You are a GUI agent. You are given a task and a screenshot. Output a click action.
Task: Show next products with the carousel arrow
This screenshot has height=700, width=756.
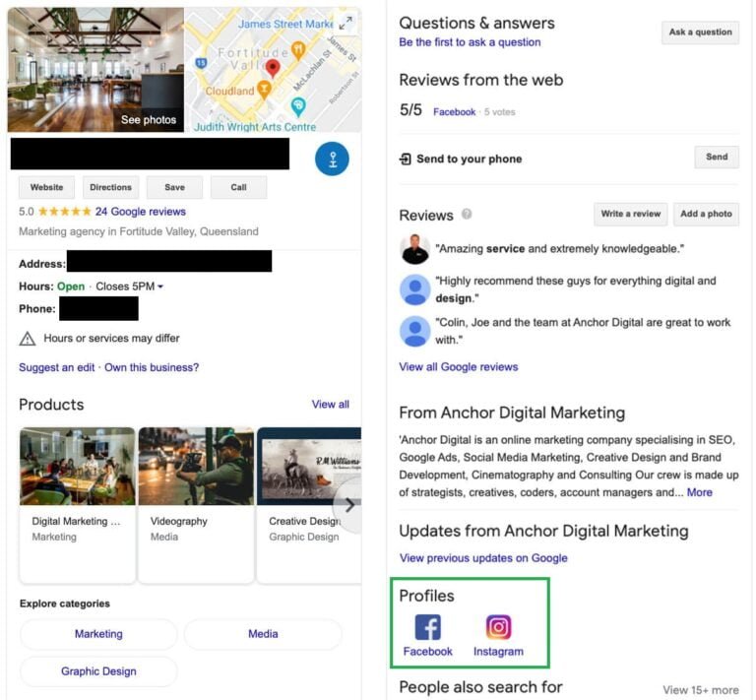tap(349, 505)
